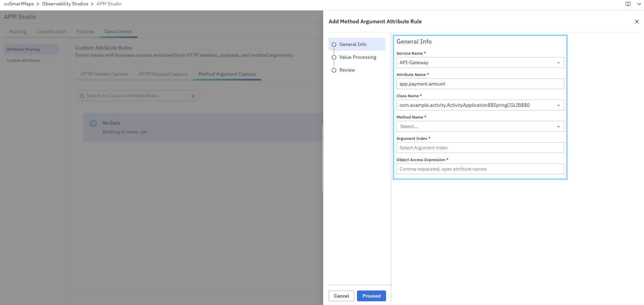Focus the Object Access Expression field
644x305 pixels.
480,169
